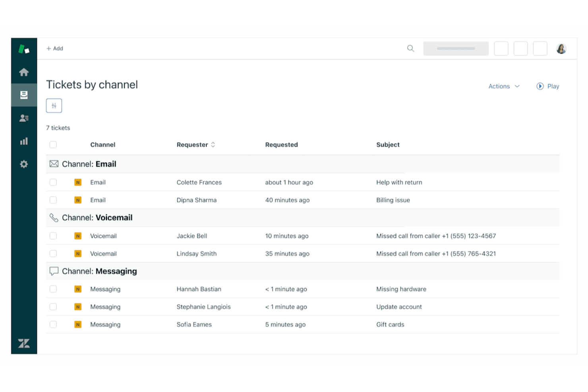Select the Sofia Eames ticket checkbox
The width and height of the screenshot is (588, 392).
pos(53,324)
